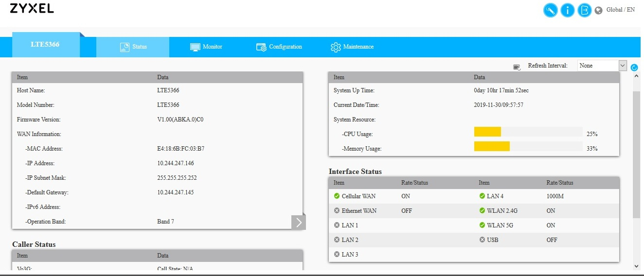Screen dimensions: 644x276
Task: Click the Memory Usage progress bar
Action: 528,146
